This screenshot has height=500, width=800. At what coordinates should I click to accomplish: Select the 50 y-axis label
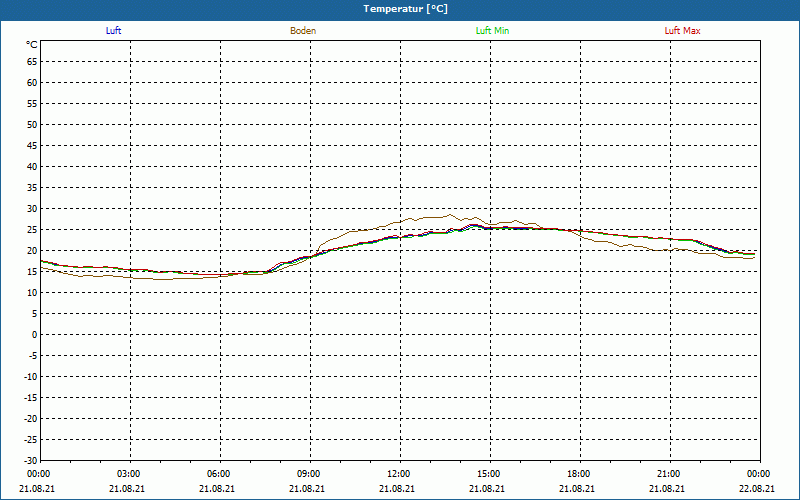click(x=32, y=124)
